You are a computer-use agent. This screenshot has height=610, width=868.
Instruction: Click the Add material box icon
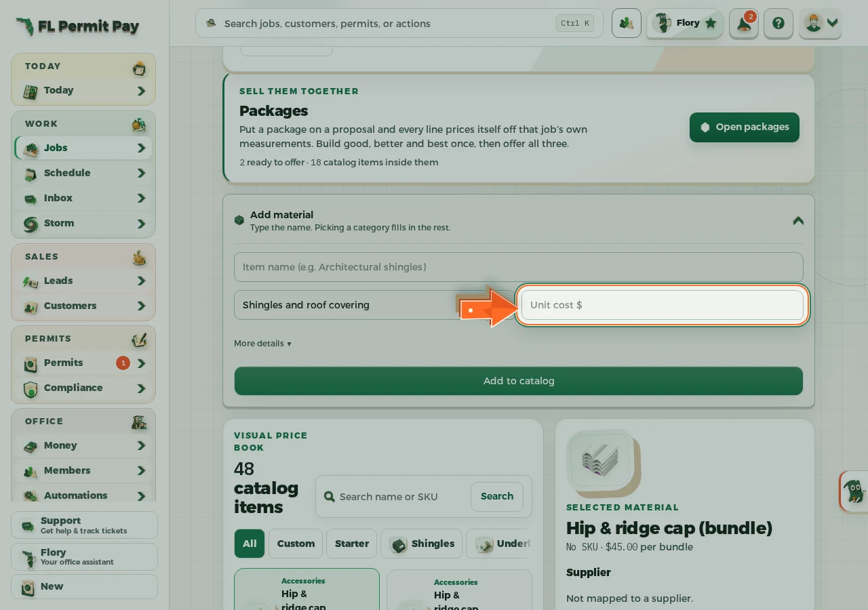tap(239, 220)
